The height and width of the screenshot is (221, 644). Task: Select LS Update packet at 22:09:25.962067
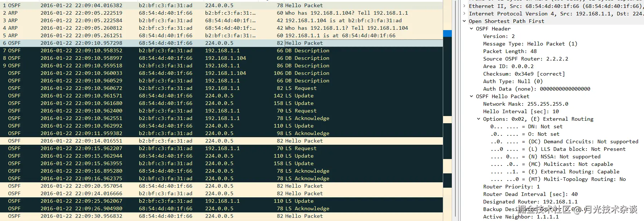(x=221, y=201)
